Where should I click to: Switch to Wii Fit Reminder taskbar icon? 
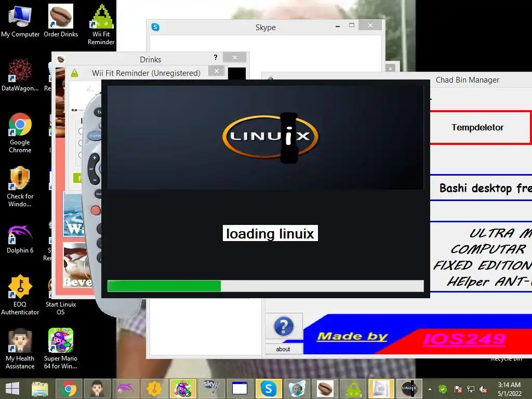[353, 389]
